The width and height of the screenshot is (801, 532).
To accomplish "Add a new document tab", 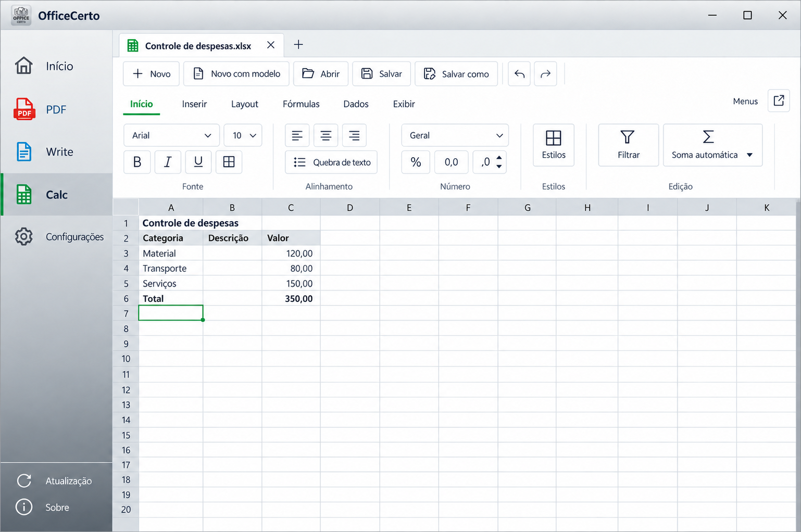I will (298, 45).
